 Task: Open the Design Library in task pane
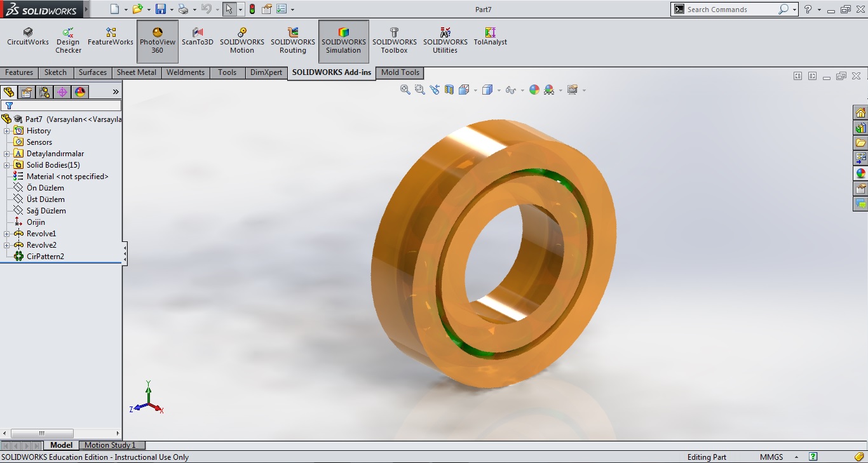pos(860,128)
